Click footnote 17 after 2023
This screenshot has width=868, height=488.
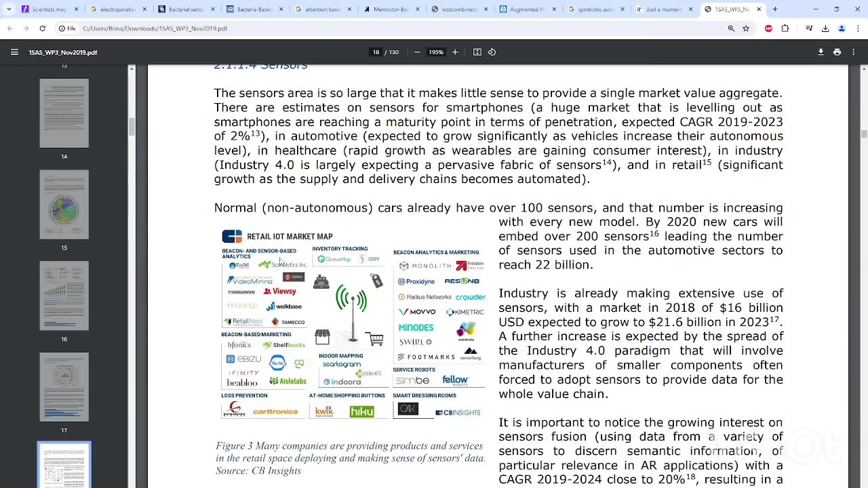774,319
